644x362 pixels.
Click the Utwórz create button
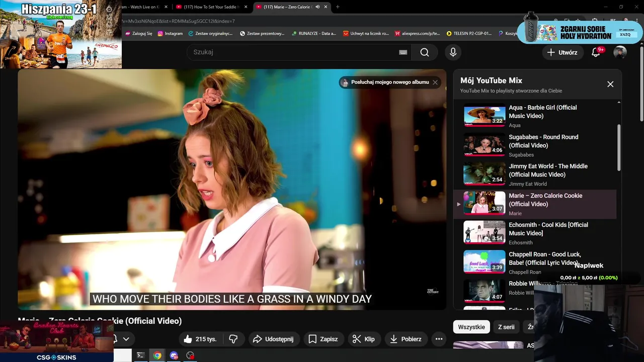pyautogui.click(x=562, y=52)
